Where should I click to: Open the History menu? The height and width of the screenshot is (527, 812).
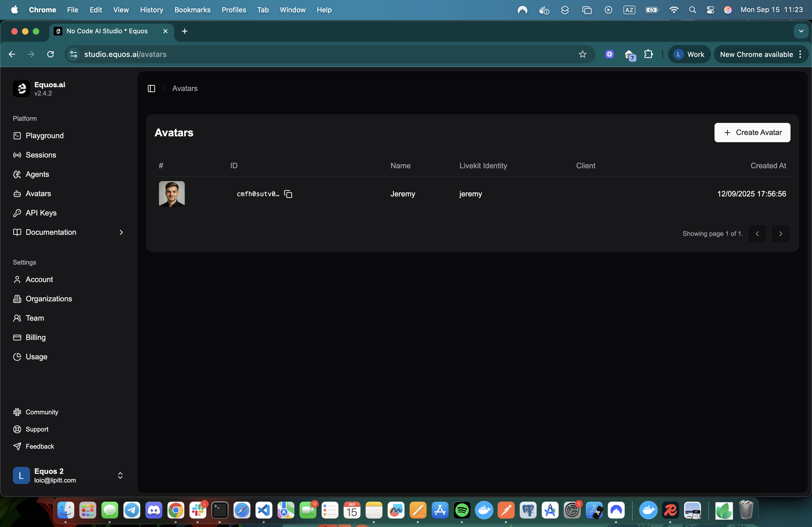(x=151, y=10)
